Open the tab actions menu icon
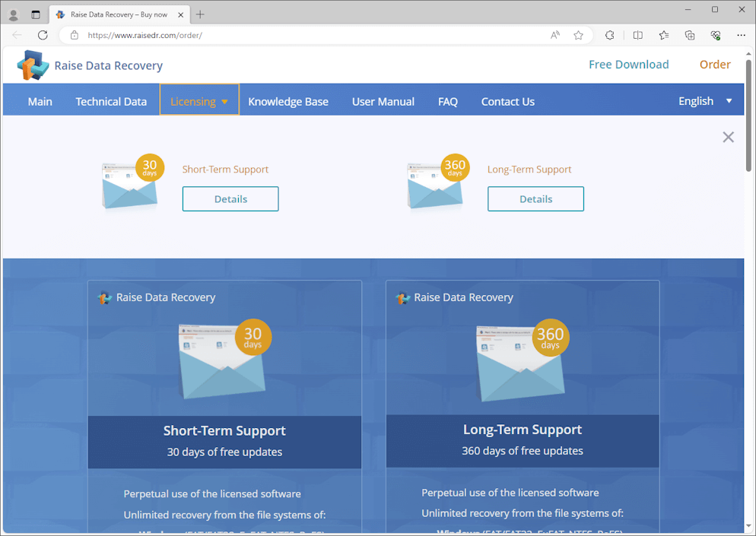 pyautogui.click(x=36, y=15)
